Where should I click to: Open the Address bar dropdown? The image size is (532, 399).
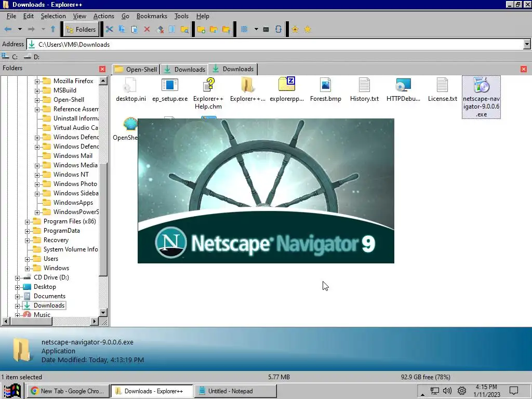pyautogui.click(x=527, y=44)
